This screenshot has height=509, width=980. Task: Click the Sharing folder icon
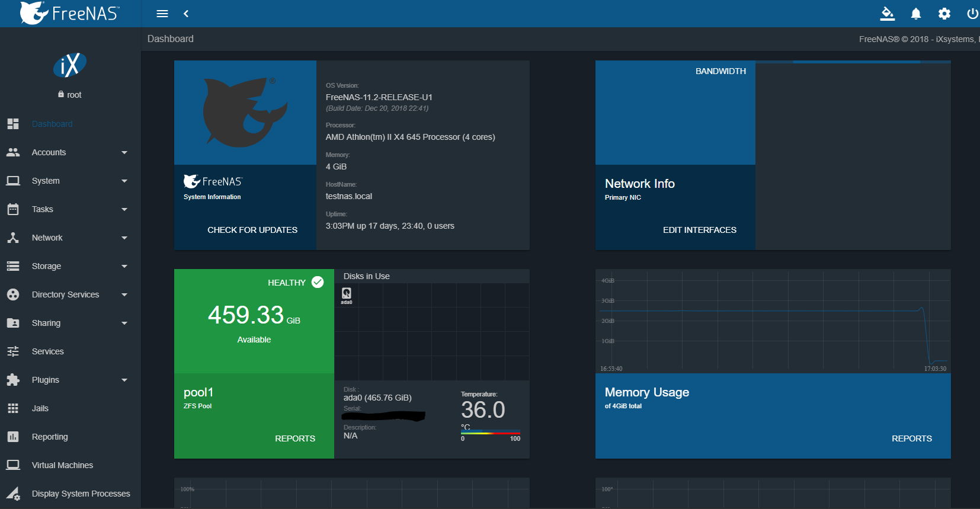[x=13, y=323]
